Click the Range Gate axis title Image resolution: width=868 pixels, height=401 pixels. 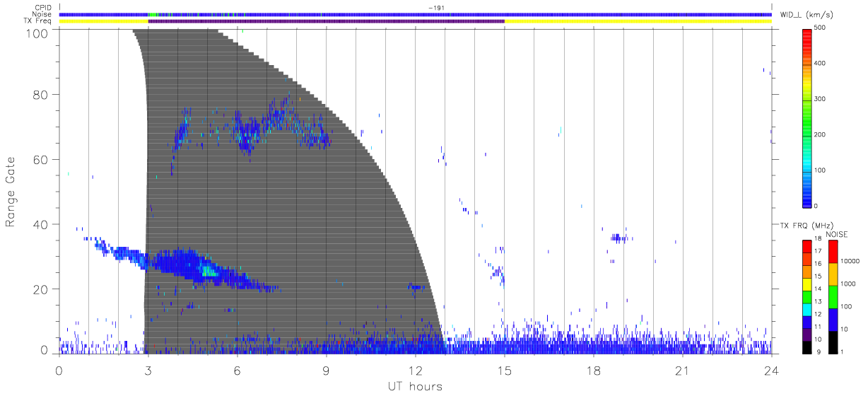point(11,192)
